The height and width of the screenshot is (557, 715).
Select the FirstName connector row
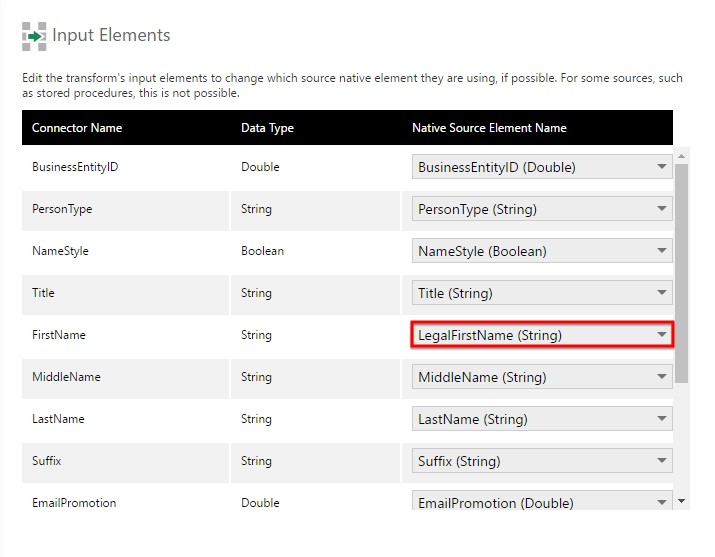pyautogui.click(x=58, y=335)
